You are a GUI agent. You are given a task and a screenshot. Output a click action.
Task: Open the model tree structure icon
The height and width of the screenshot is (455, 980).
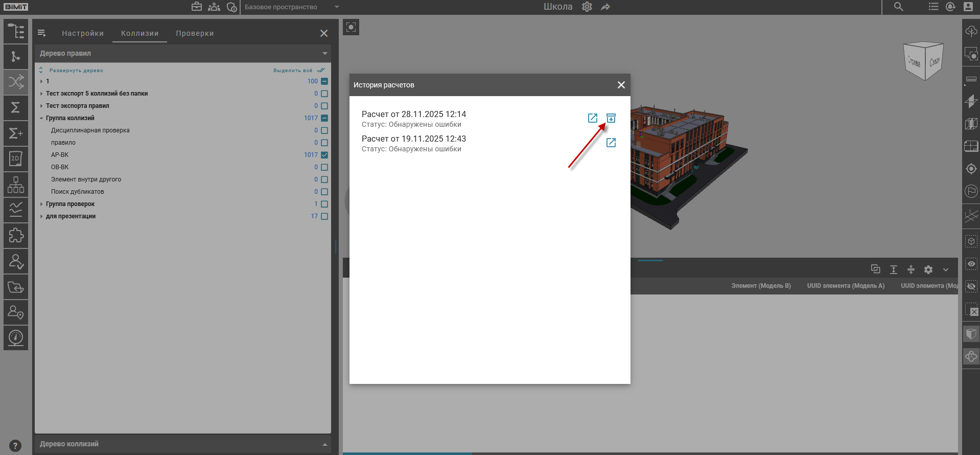(x=16, y=31)
